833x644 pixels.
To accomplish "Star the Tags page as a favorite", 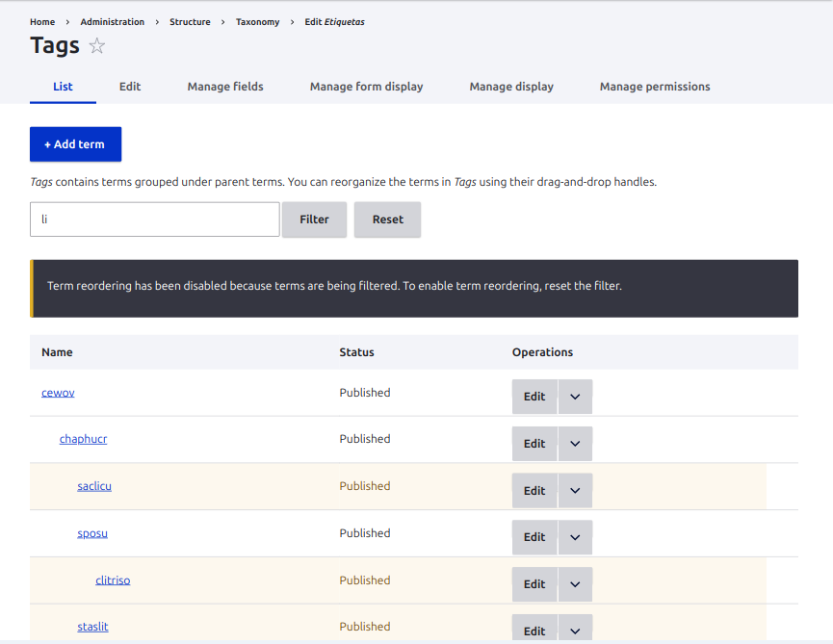I will point(97,46).
